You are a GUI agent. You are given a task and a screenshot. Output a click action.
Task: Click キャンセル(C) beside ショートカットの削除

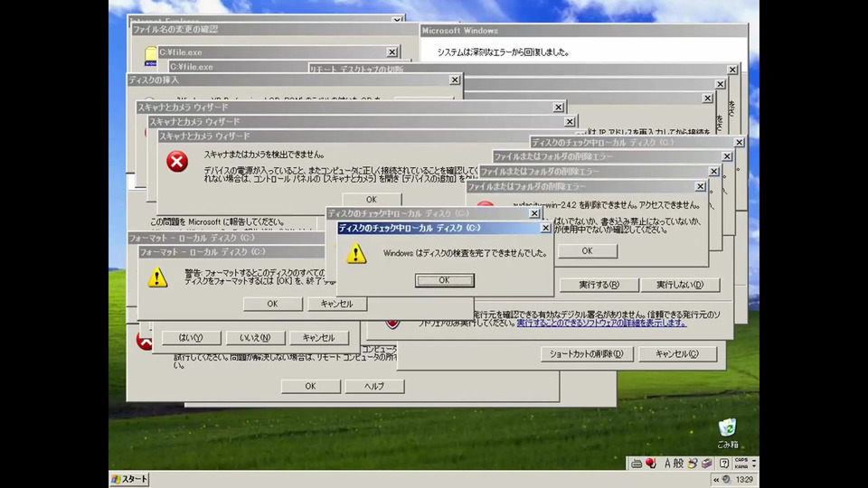(x=677, y=354)
